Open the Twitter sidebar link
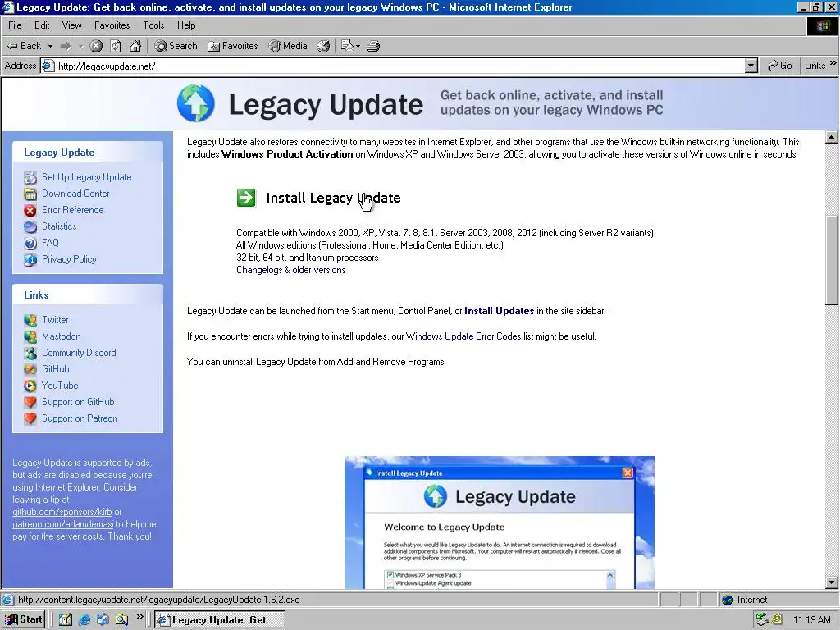Screen dimensions: 840x630 (55, 320)
